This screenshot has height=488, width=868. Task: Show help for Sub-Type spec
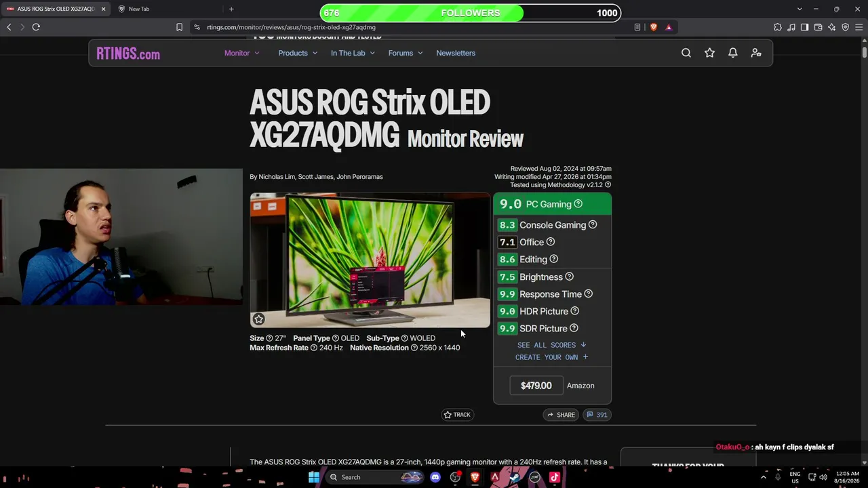(405, 338)
